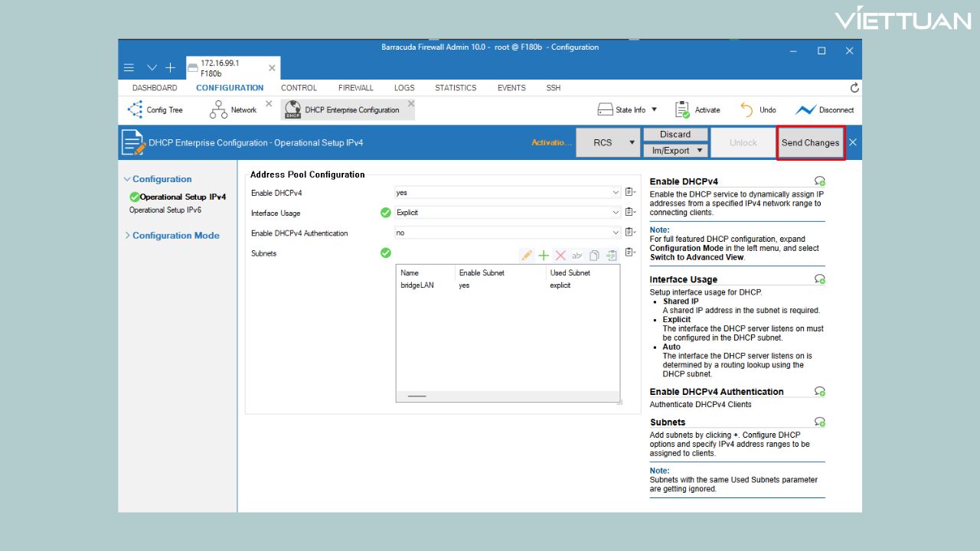Click the Activate clipboard icon

tap(682, 110)
